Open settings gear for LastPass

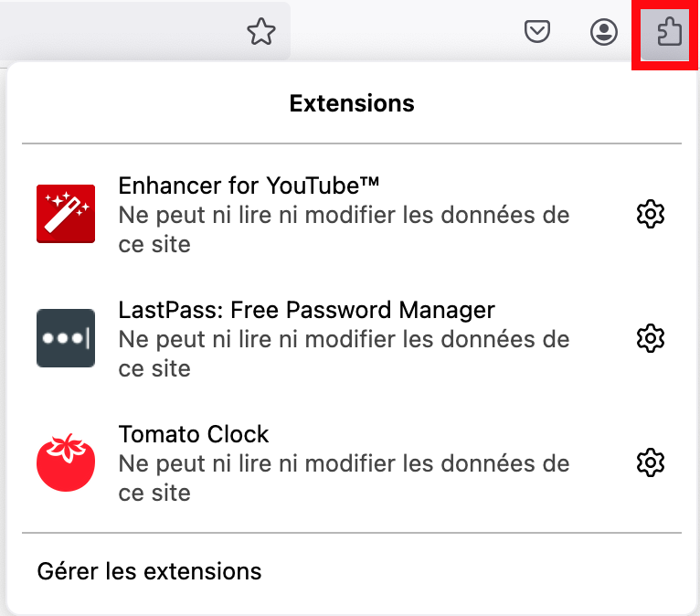[x=650, y=338]
